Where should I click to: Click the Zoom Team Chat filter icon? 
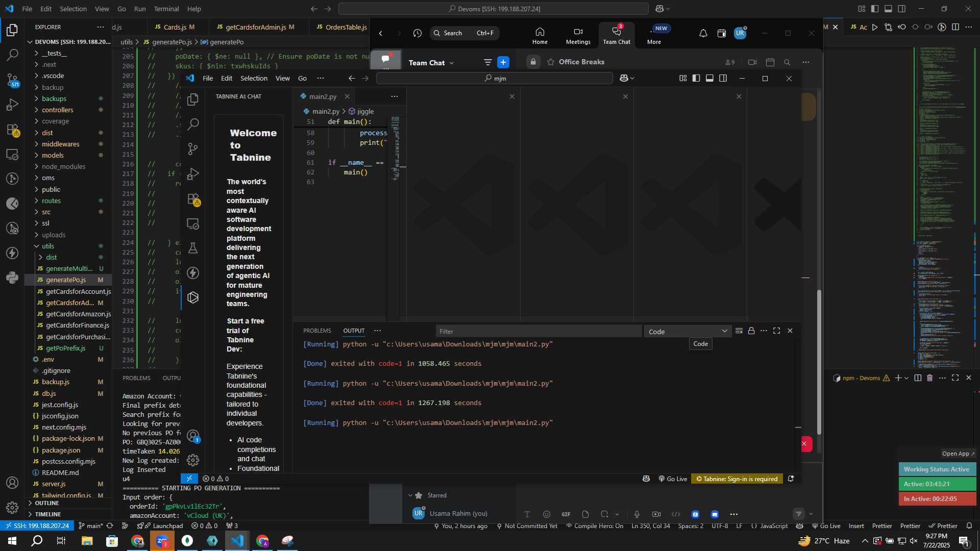pos(487,62)
